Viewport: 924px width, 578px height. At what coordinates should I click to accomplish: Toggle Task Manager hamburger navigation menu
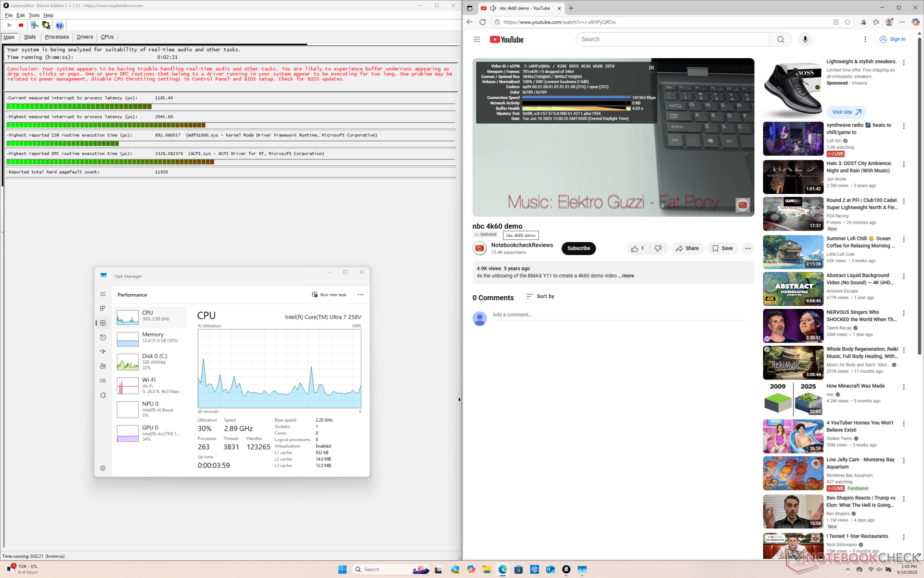click(x=103, y=294)
